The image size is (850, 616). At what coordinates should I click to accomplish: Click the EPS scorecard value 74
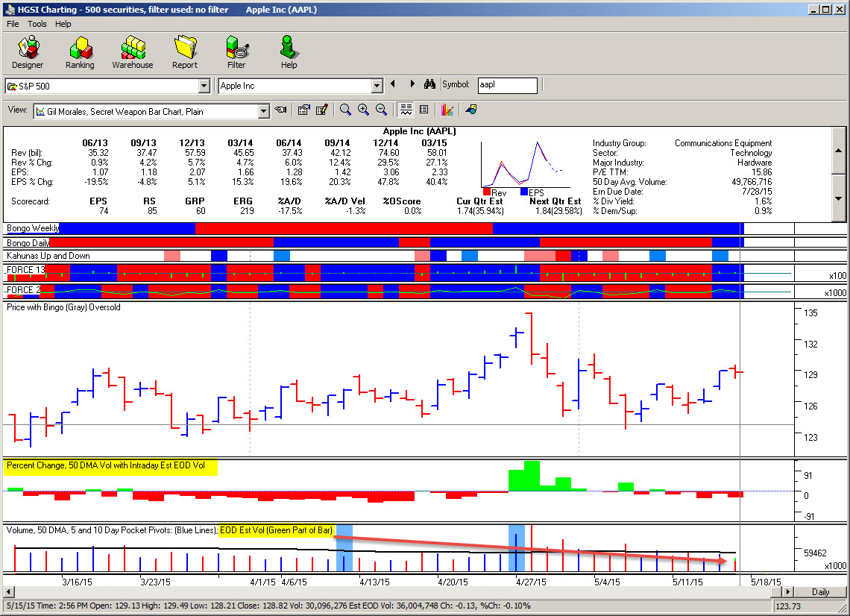click(104, 211)
